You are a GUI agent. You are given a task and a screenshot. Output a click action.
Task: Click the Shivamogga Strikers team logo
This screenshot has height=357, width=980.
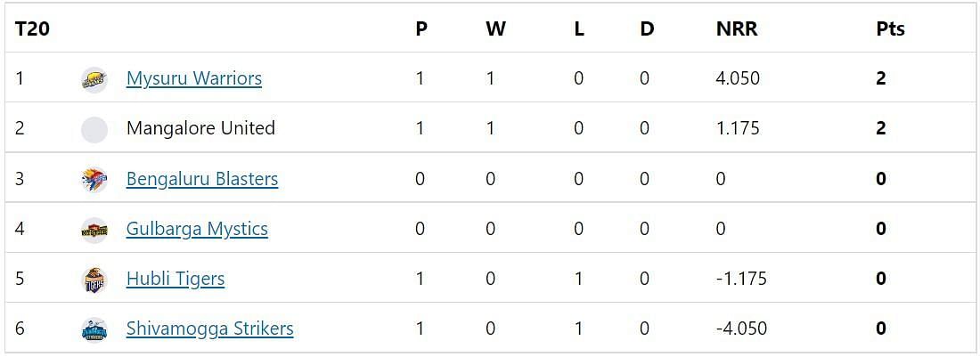tap(94, 329)
